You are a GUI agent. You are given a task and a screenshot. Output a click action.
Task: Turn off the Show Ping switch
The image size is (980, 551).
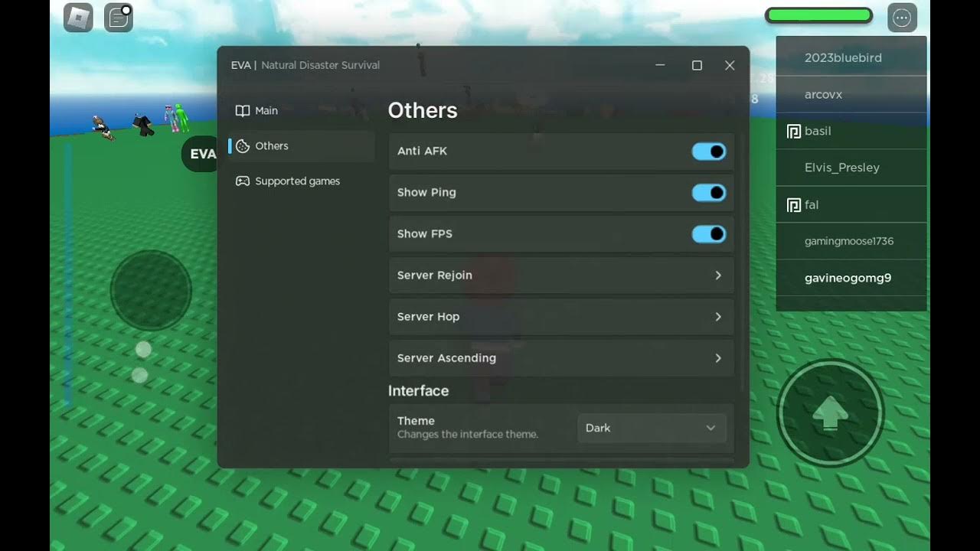pyautogui.click(x=709, y=193)
